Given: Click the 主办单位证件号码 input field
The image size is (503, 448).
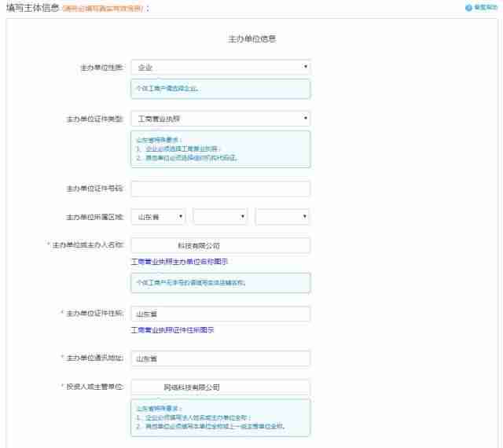Looking at the screenshot, I should 221,189.
